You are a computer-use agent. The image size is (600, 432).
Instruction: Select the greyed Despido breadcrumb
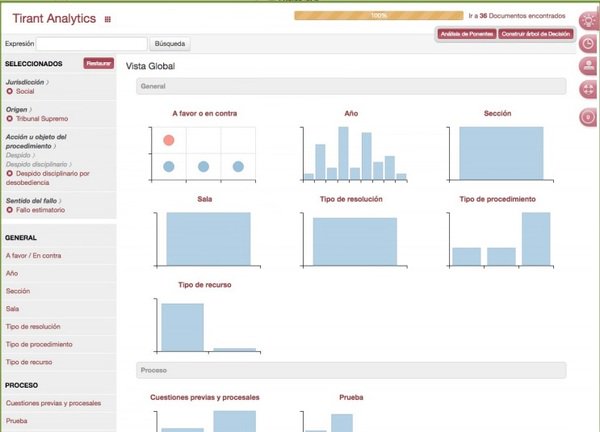coord(18,155)
